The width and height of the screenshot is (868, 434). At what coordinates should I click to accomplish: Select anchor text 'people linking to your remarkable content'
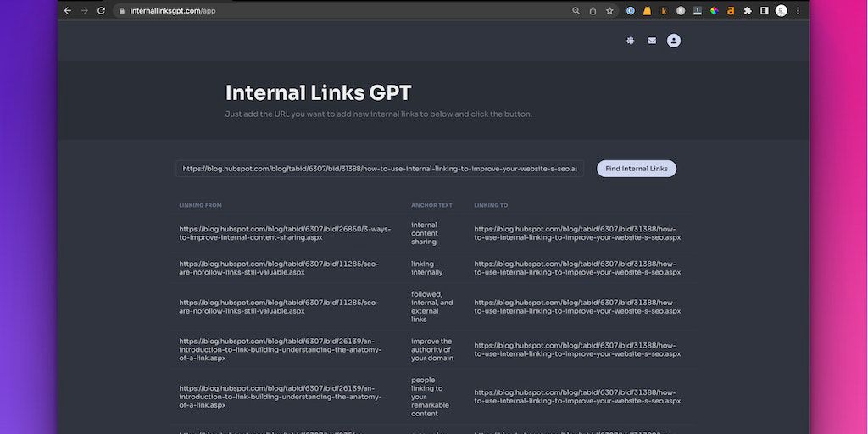(430, 397)
